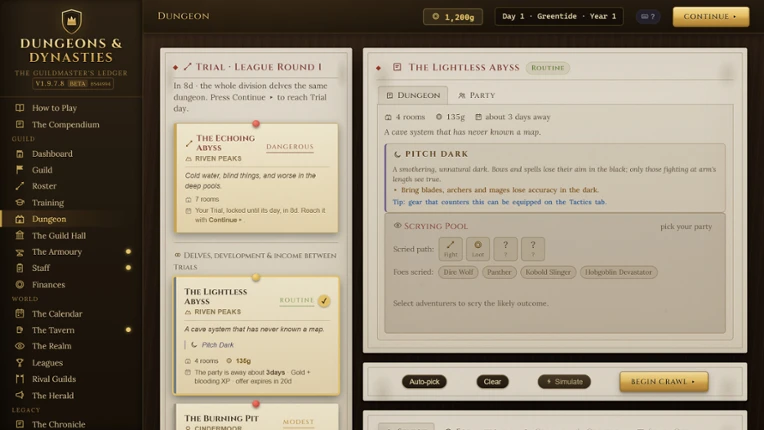The height and width of the screenshot is (430, 764).
Task: Click the Auto-pick button
Action: click(x=424, y=382)
